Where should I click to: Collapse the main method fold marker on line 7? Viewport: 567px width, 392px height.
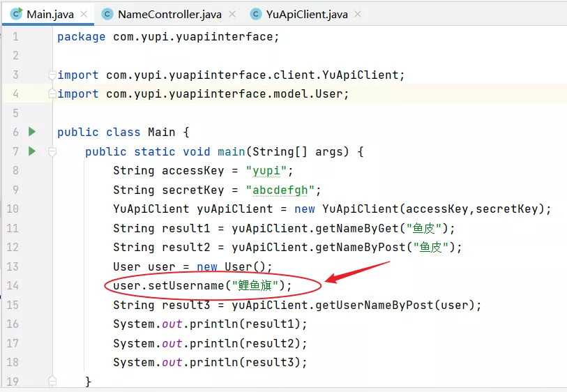pos(52,152)
